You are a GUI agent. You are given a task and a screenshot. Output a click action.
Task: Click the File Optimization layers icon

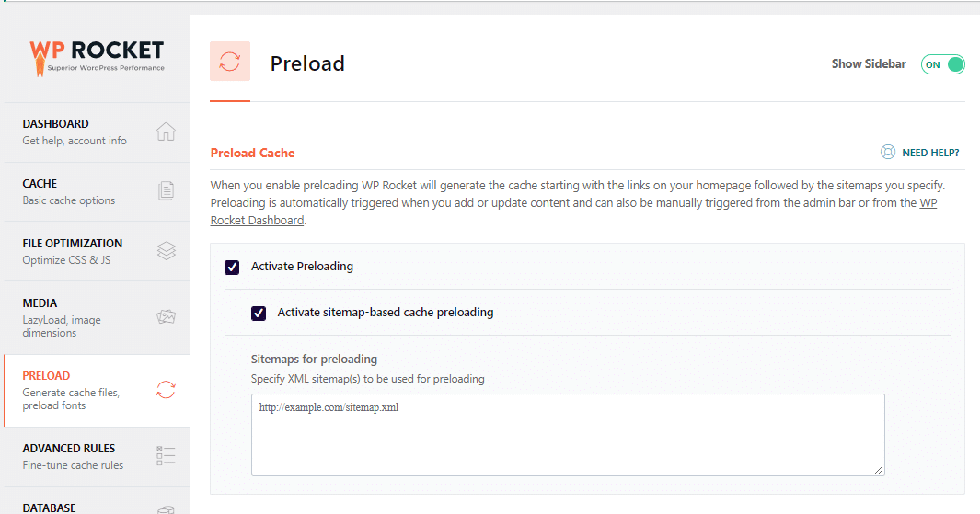click(x=166, y=251)
